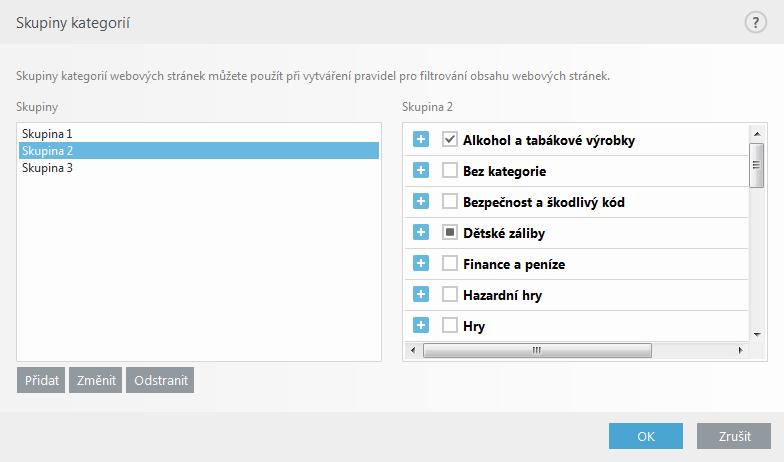Select Skupina 1 in groups list
The height and width of the screenshot is (462, 784).
pos(198,134)
